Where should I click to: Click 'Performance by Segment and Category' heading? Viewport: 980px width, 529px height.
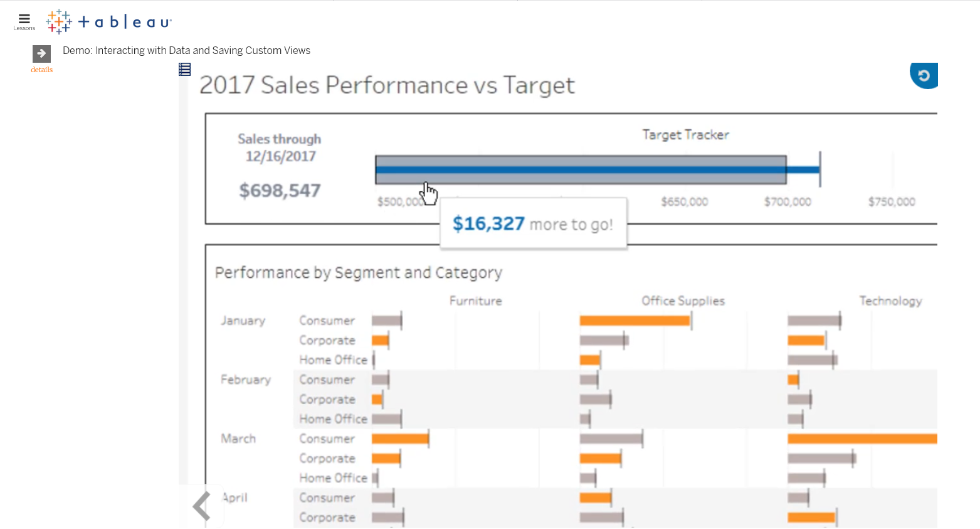point(359,272)
